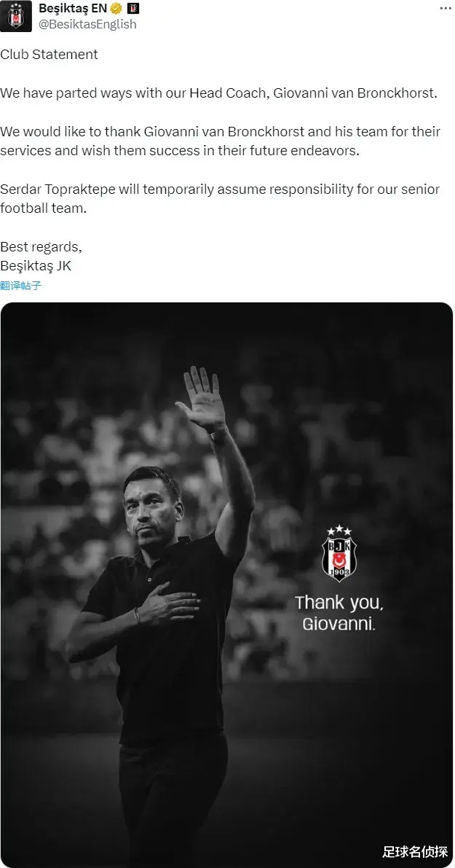Screen dimensions: 455x868
Task: Click the coach's raised waving hand
Action: pos(202,399)
